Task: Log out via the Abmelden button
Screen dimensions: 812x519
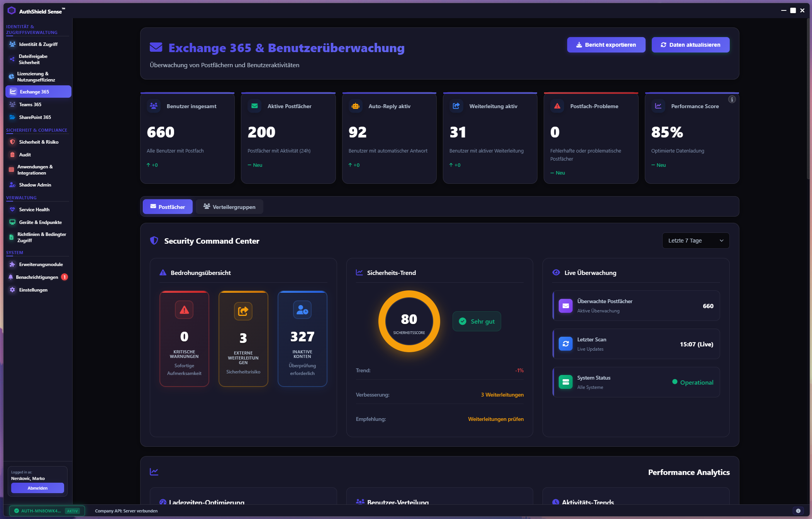Action: [x=37, y=488]
